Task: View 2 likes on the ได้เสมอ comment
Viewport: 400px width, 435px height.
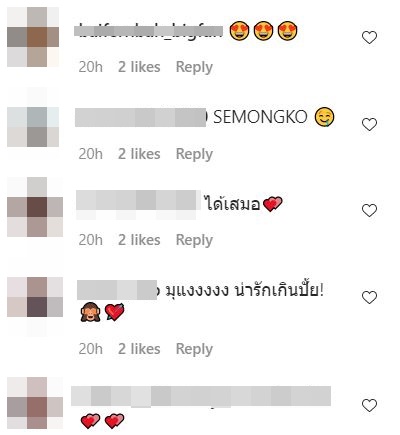Action: point(139,240)
